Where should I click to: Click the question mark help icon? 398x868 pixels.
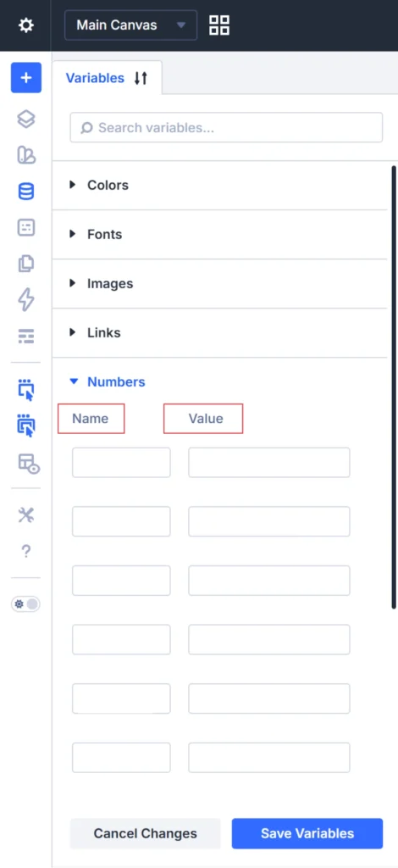(x=26, y=551)
